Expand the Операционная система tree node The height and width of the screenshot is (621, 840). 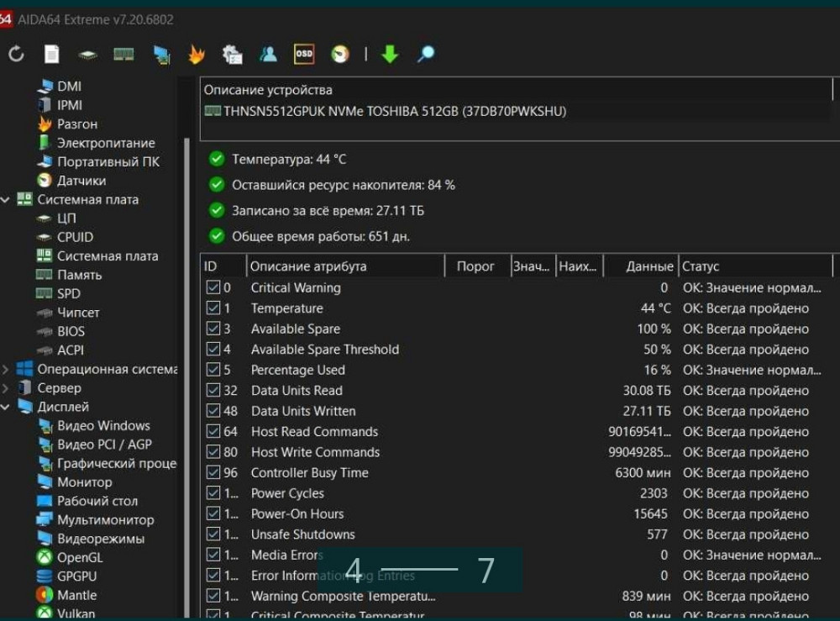(7, 369)
